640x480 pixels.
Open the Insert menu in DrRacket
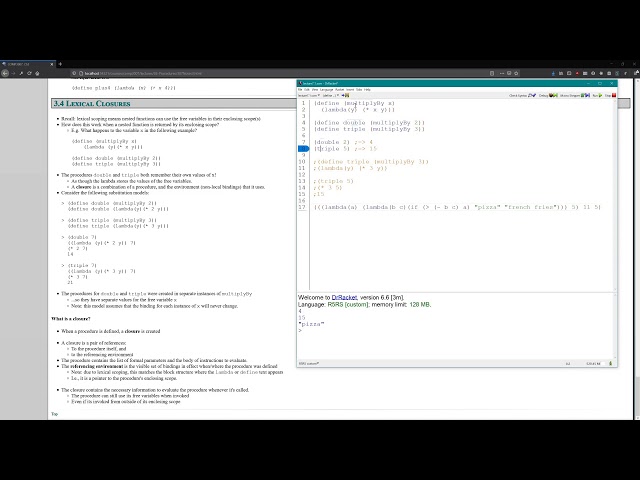(350, 89)
